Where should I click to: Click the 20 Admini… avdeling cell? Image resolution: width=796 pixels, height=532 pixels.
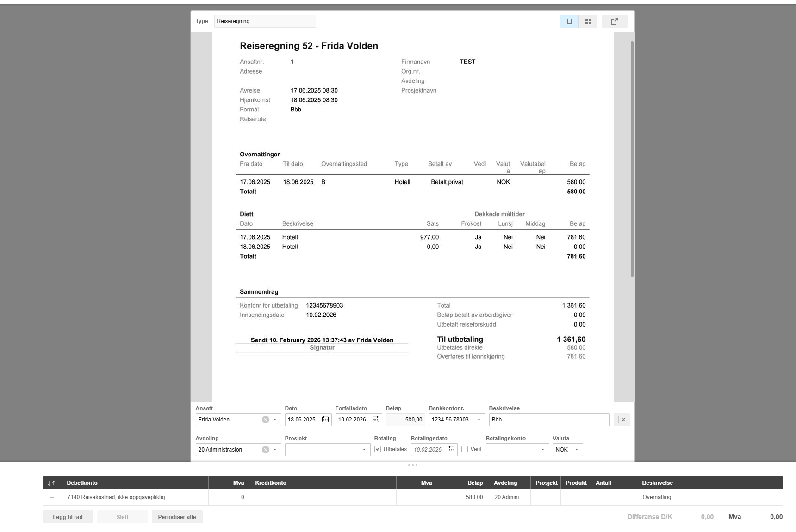[510, 497]
